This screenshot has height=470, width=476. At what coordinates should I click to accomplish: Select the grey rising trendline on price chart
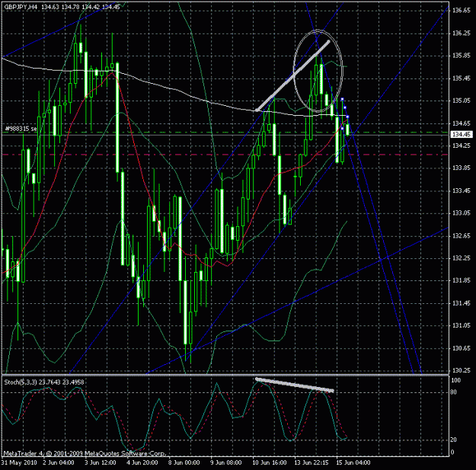292,76
